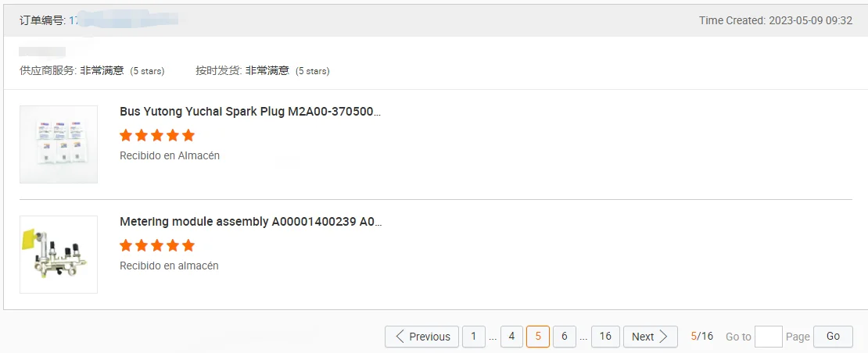Screen dimensions: 868x353
Task: Focus the Go to page input field
Action: (x=768, y=337)
